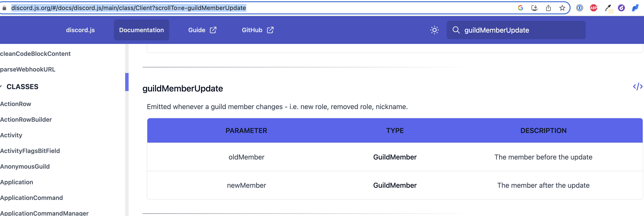Click the share icon in address bar

click(x=548, y=8)
